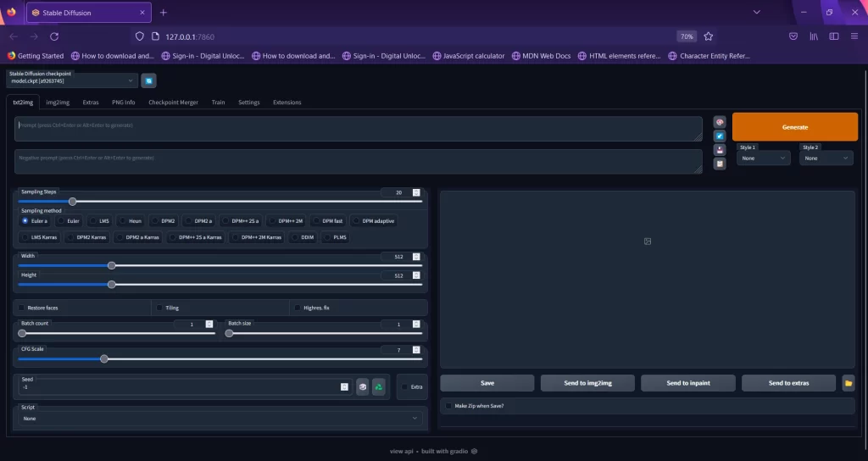Open the MDN Web Docs bookmark
Screen dimensions: 868x461
pos(541,56)
